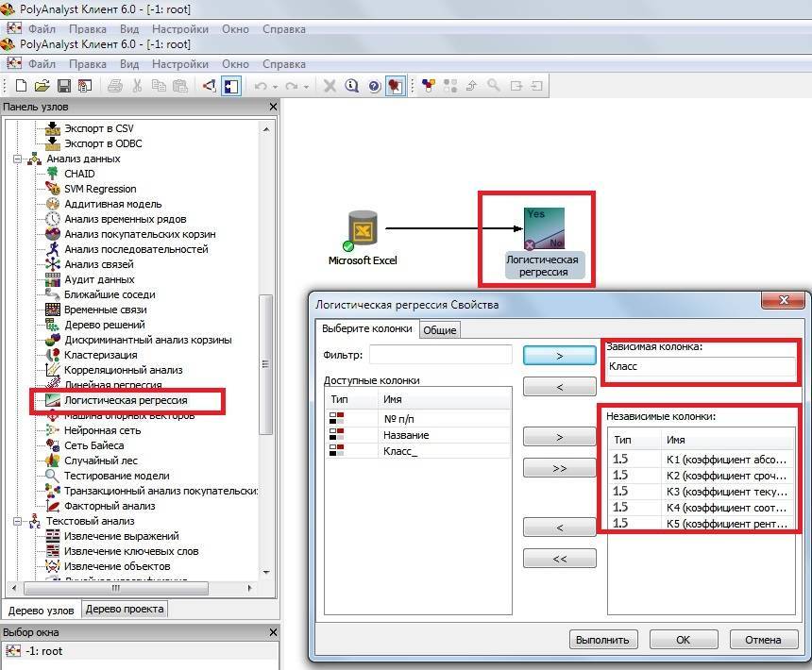Switch to Дерево проекта tab
Image resolution: width=812 pixels, height=670 pixels.
click(x=126, y=609)
